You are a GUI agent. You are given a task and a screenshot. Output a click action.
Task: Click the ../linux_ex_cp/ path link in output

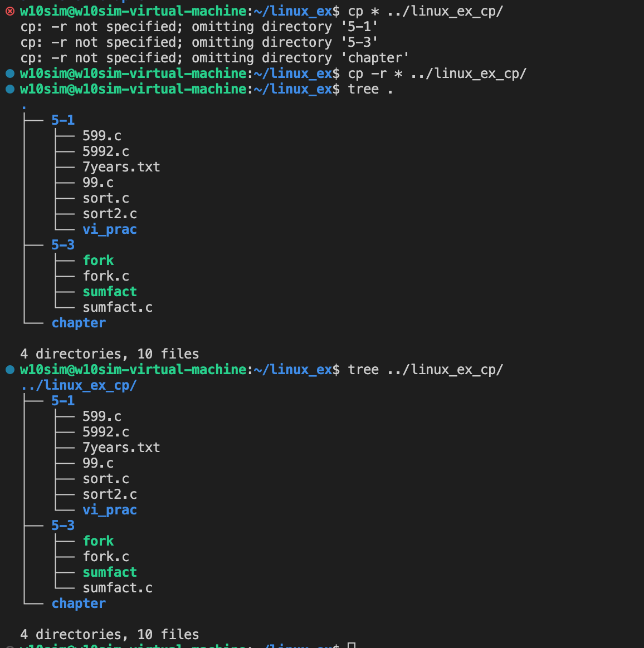click(79, 385)
